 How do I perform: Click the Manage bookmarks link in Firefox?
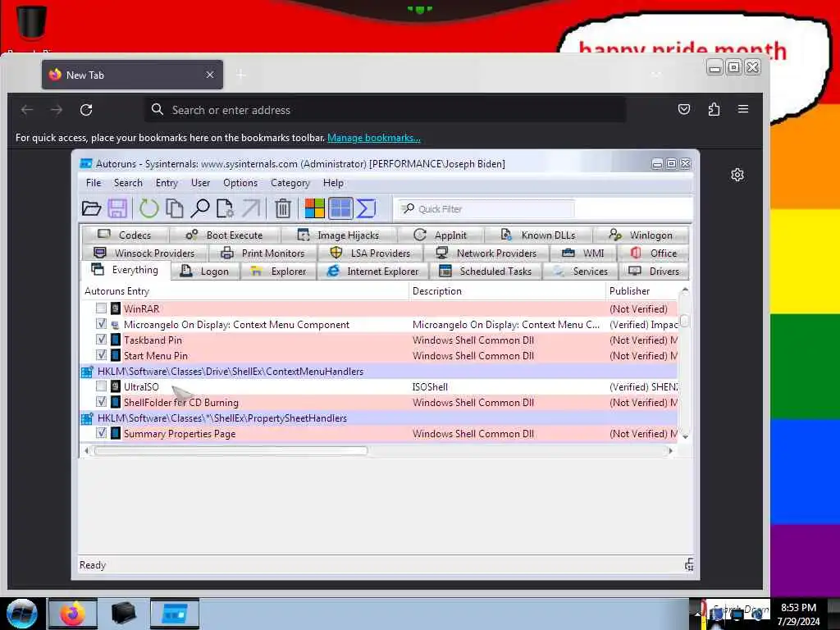[374, 138]
